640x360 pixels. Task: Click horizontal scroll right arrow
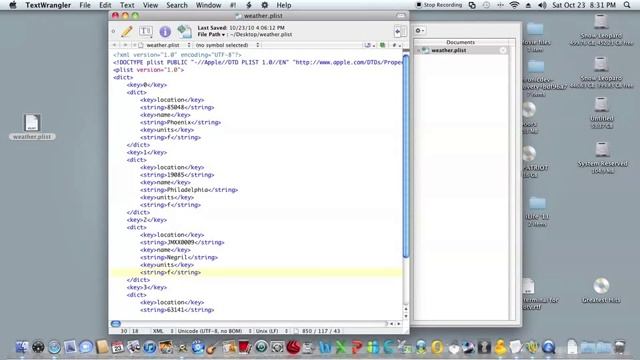click(x=399, y=324)
